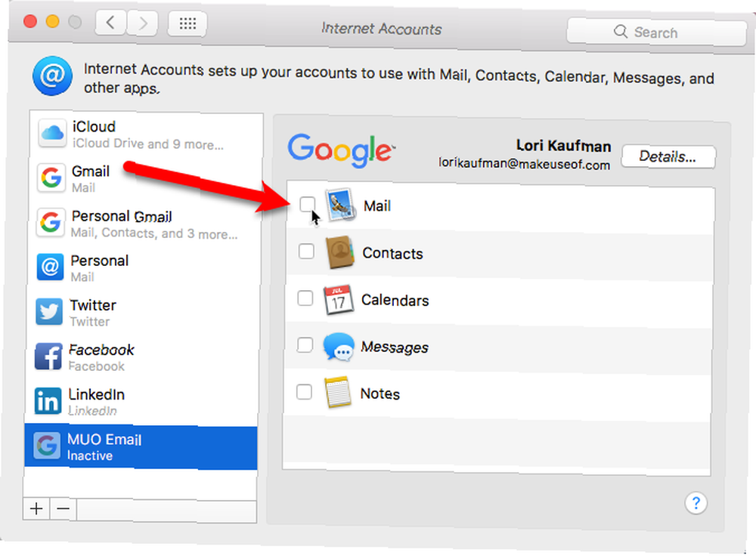
Task: Click the Twitter bird icon
Action: pos(49,312)
